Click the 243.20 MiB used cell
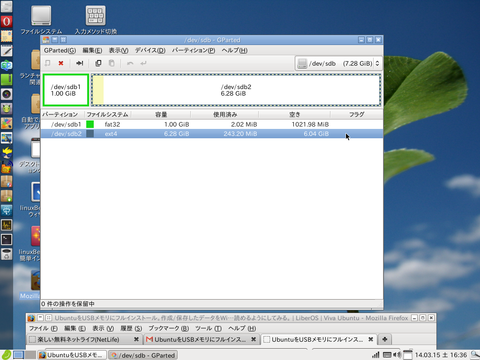480x360 pixels. 240,134
